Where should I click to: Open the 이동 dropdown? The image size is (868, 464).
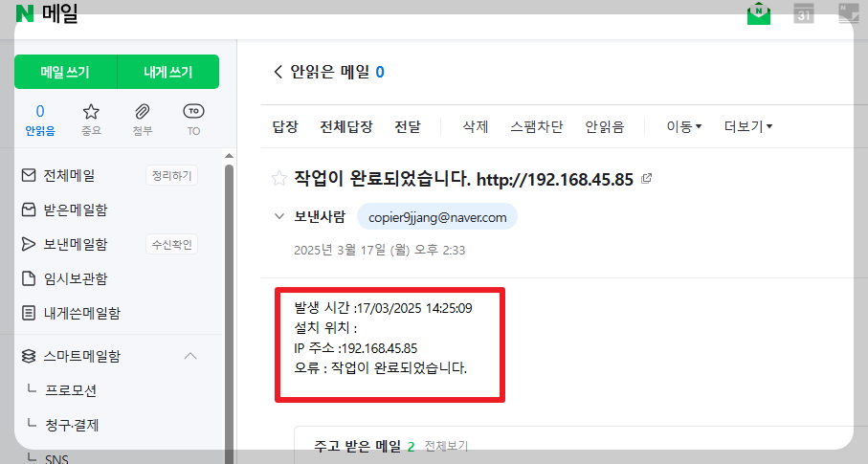(683, 127)
